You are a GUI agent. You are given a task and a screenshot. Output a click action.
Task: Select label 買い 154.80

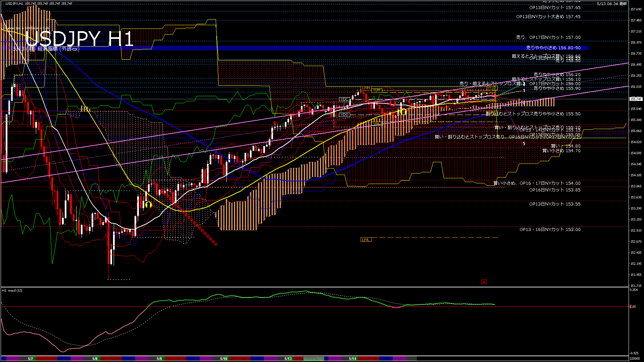566,146
